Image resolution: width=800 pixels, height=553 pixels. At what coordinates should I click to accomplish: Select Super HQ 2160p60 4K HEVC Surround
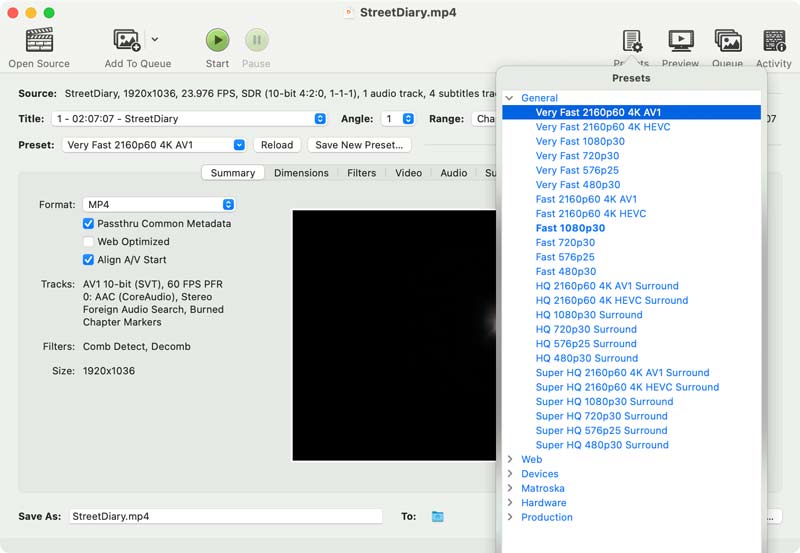[x=631, y=387]
